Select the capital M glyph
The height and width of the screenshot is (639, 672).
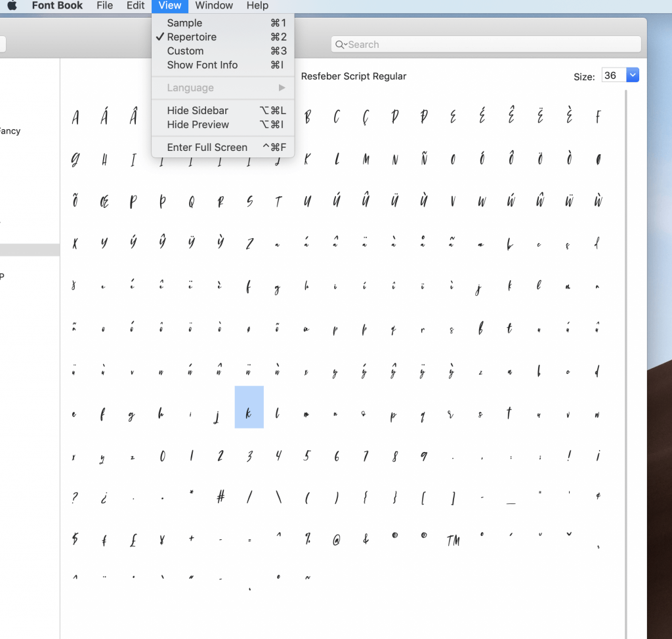pos(366,159)
